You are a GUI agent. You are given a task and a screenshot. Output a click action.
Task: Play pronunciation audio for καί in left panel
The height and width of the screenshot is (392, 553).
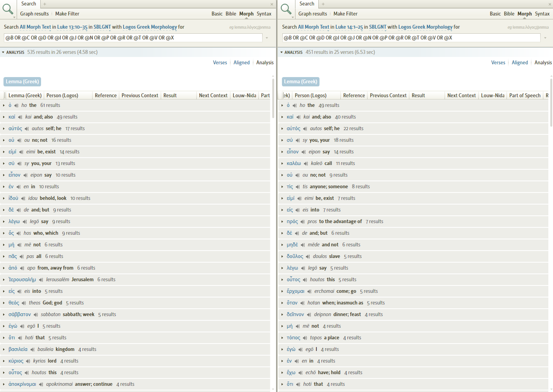pos(20,117)
